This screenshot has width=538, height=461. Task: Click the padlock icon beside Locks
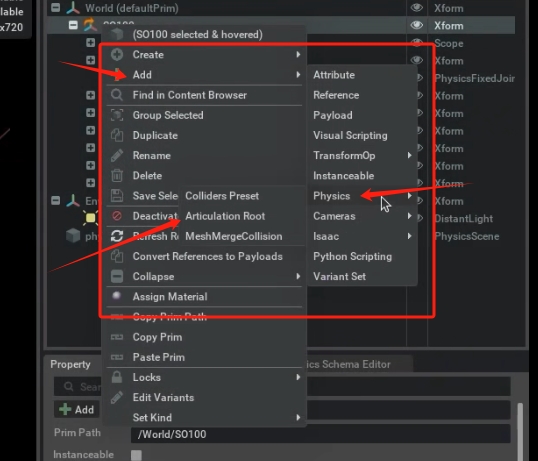click(x=117, y=377)
